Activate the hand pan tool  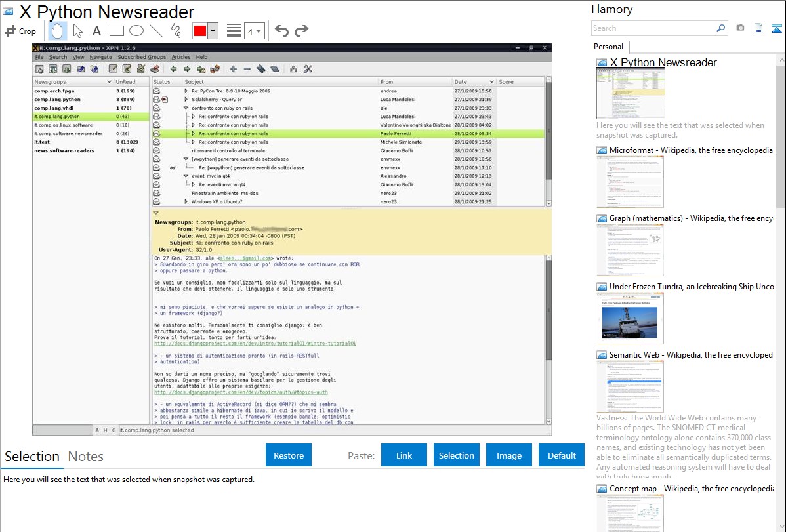point(58,31)
